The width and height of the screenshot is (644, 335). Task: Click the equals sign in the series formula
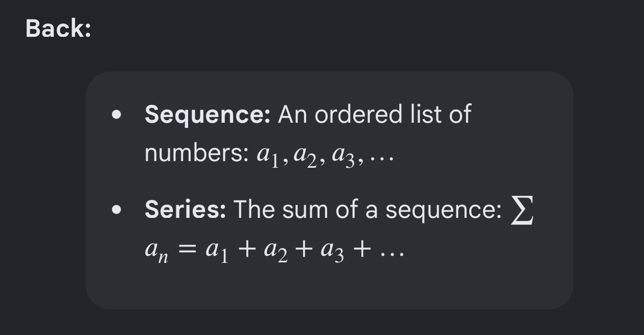coord(187,250)
